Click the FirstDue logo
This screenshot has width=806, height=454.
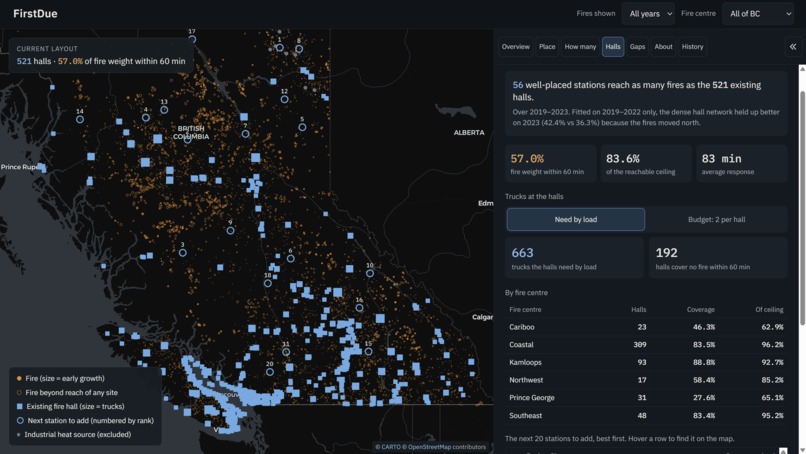pyautogui.click(x=35, y=14)
